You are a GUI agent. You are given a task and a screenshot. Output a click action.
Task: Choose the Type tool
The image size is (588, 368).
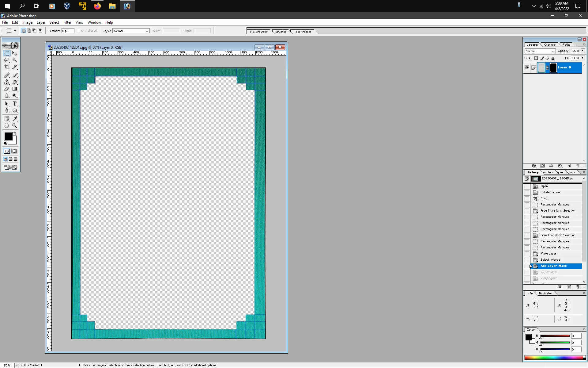click(x=15, y=104)
